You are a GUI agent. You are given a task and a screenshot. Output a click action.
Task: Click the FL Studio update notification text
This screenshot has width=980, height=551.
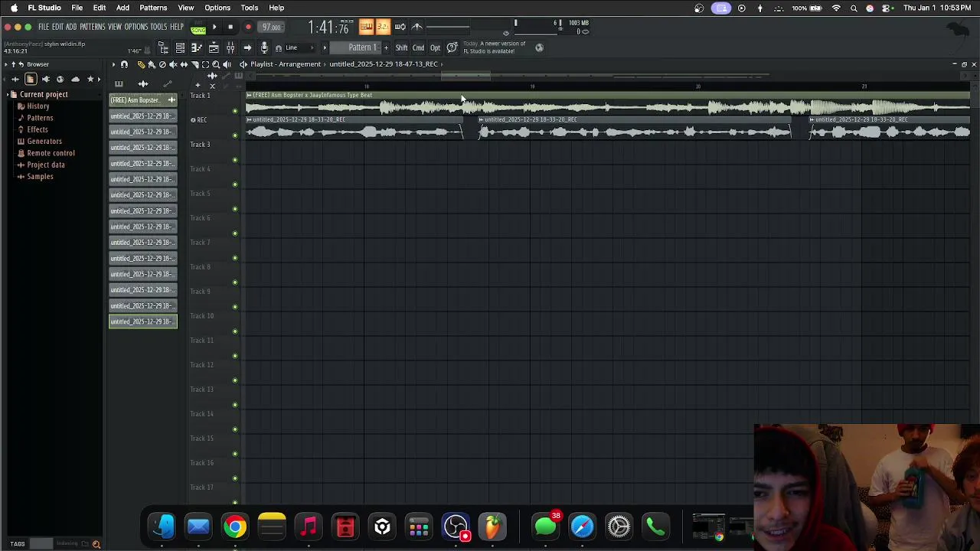[x=495, y=47]
